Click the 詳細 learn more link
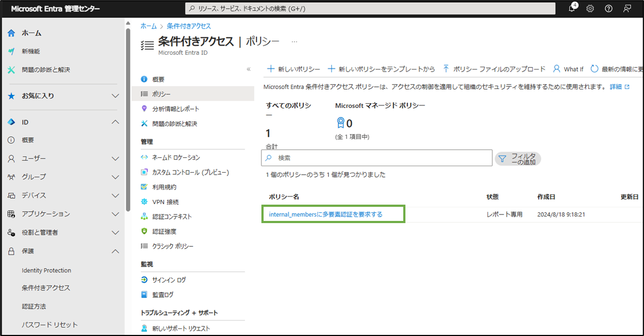Image resolution: width=644 pixels, height=336 pixels. click(620, 86)
